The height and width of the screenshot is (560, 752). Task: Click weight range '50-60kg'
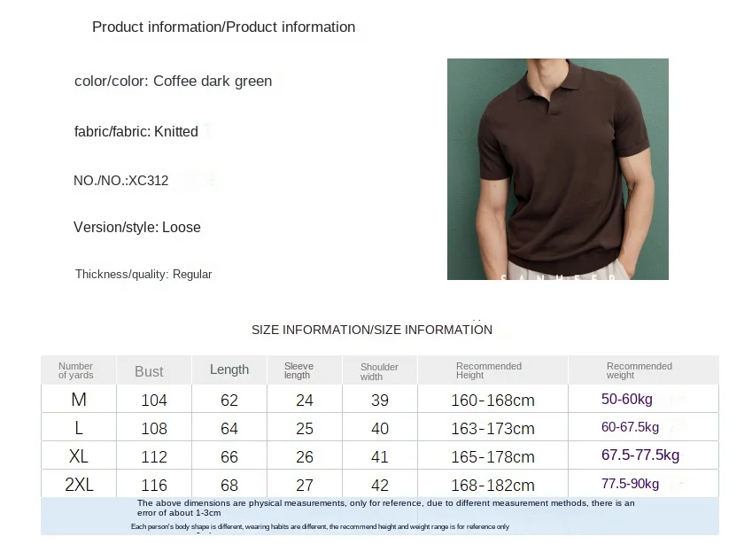coord(627,400)
